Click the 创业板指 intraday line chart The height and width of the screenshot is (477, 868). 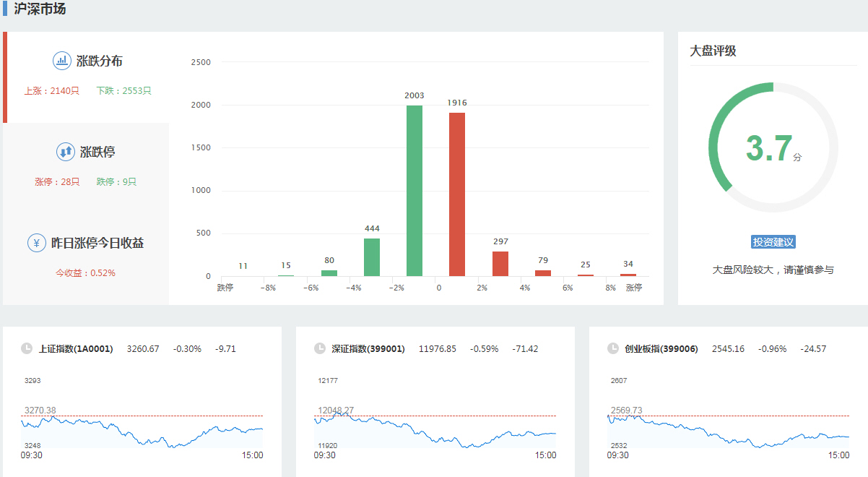point(728,430)
